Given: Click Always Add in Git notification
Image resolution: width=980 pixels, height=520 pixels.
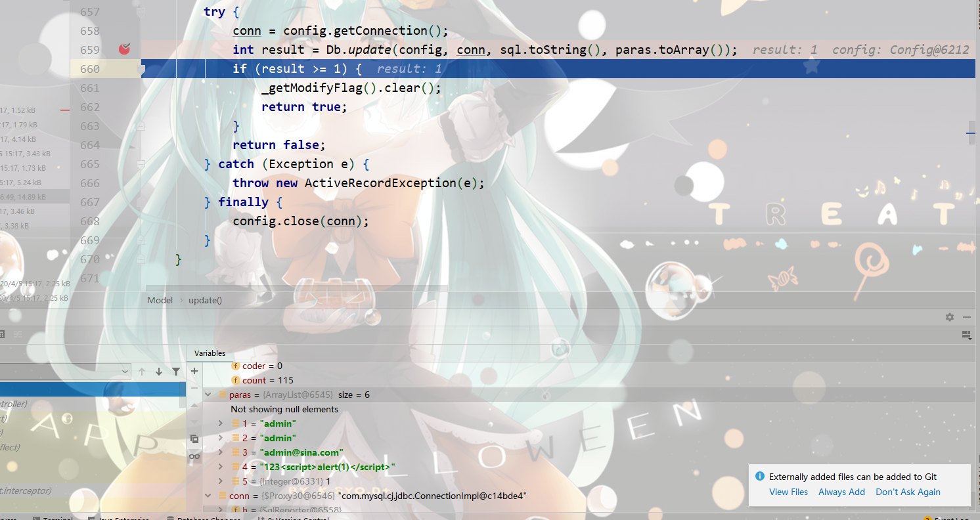Looking at the screenshot, I should [x=841, y=492].
